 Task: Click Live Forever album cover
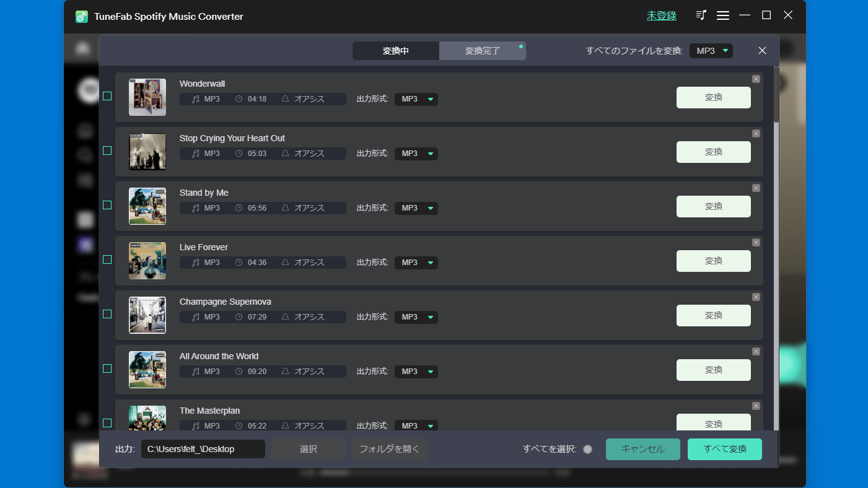coord(147,261)
